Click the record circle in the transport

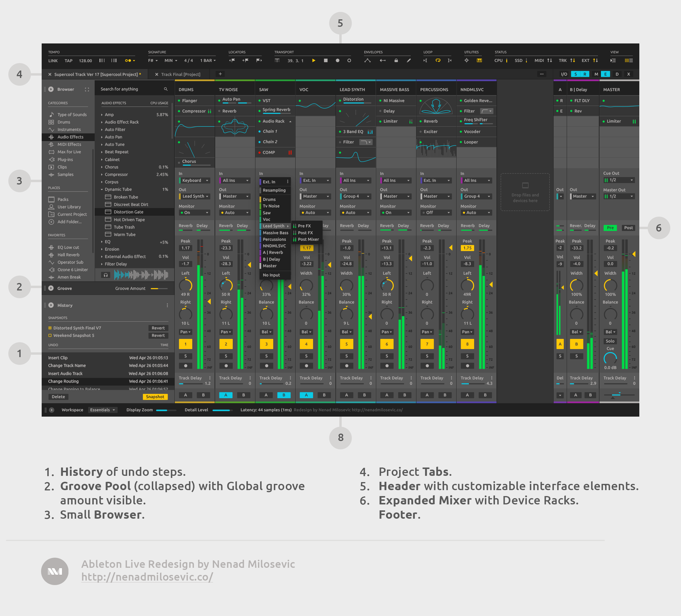click(337, 60)
